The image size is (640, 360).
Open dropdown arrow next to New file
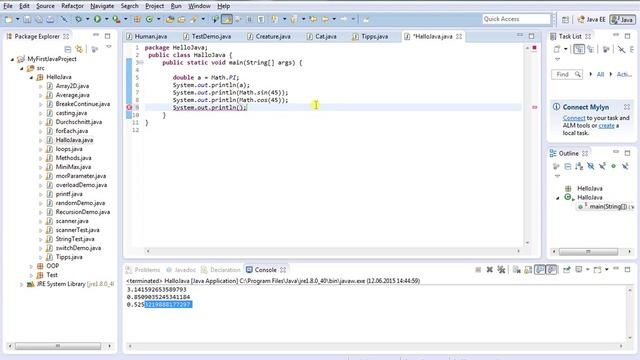click(18, 19)
